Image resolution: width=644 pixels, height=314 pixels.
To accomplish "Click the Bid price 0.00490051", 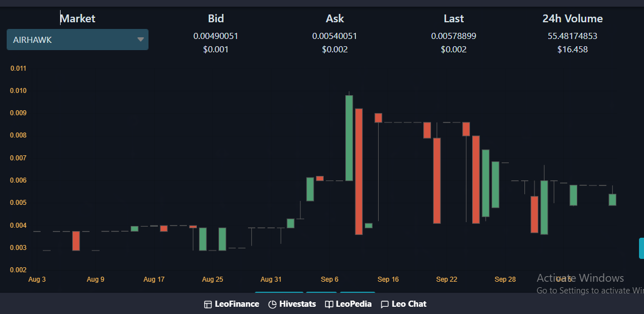I will [216, 36].
